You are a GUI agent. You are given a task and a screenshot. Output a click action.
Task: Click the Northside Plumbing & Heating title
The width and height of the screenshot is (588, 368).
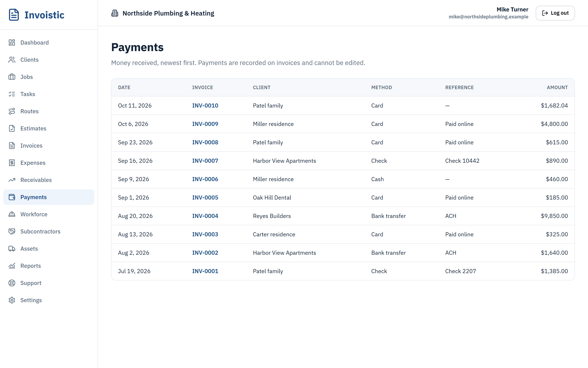(x=168, y=13)
